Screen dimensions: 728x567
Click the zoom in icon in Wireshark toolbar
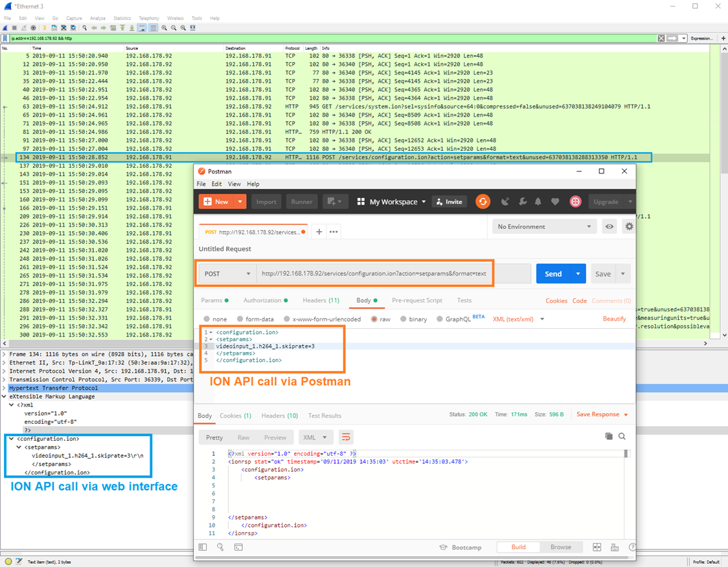(164, 28)
